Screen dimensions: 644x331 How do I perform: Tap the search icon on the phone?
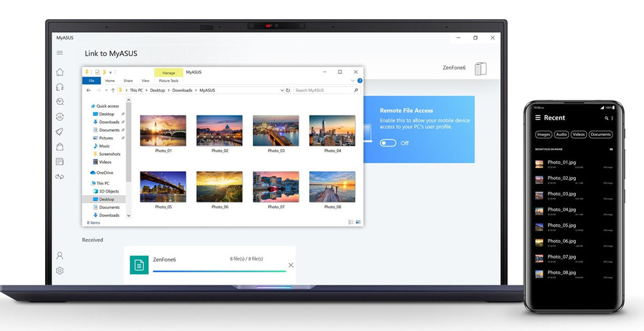click(606, 118)
